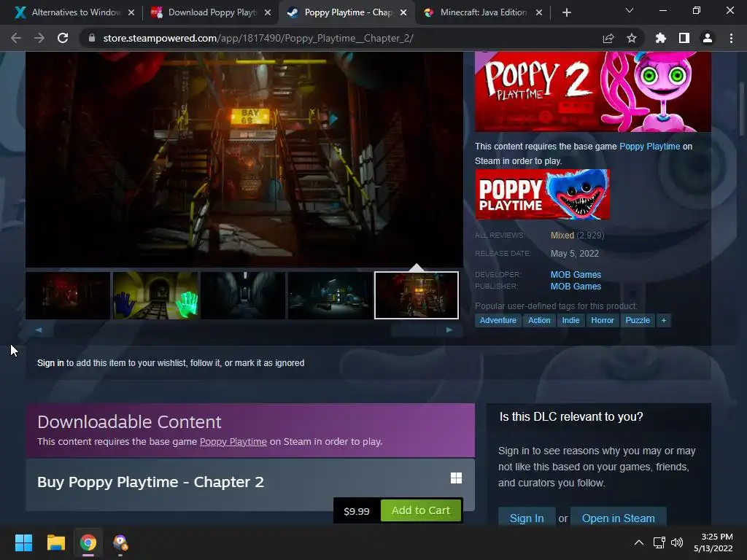This screenshot has width=747, height=560.
Task: Select the Action tag
Action: tap(539, 321)
